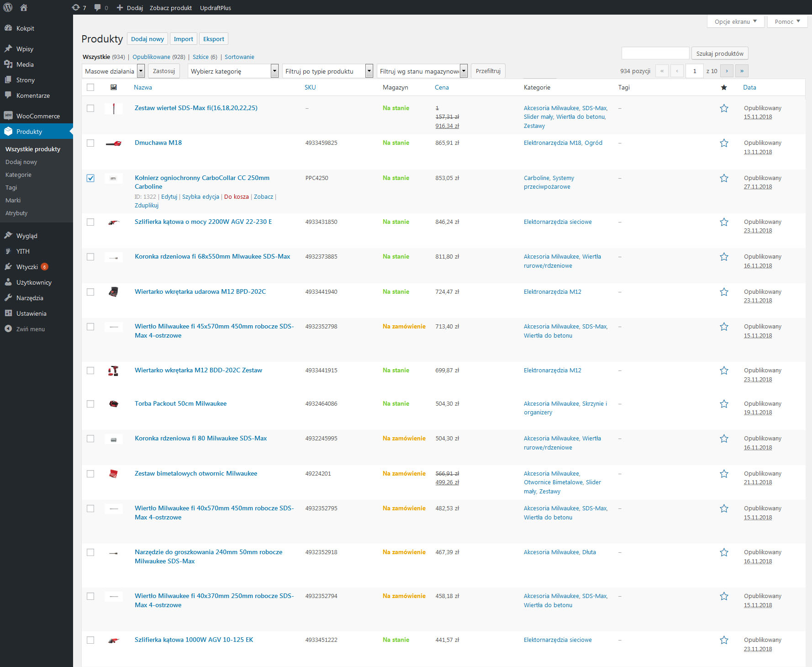This screenshot has height=667, width=812.
Task: Click the Komentarze icon in the sidebar
Action: coord(8,95)
